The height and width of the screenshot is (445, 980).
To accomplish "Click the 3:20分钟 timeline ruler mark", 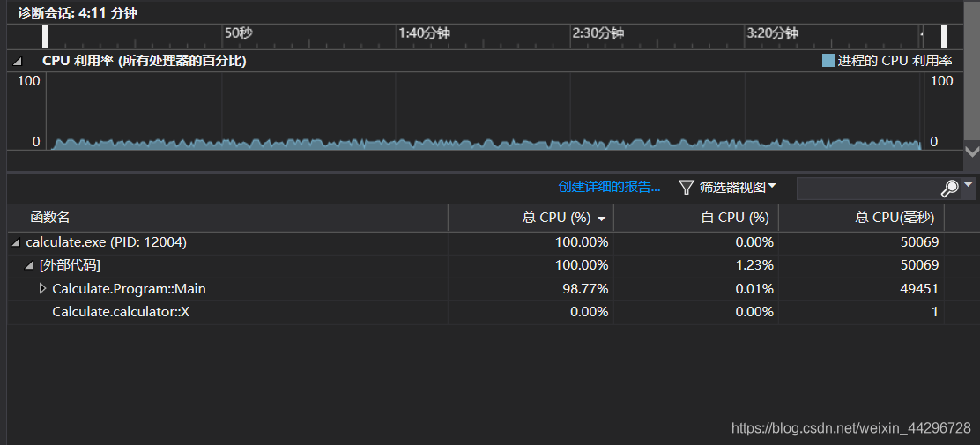I will tap(772, 33).
